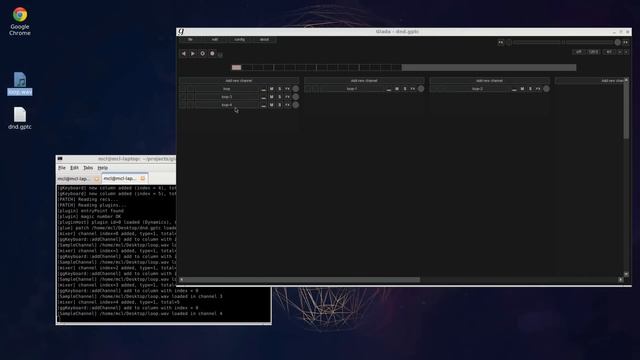This screenshot has width=640, height=360.
Task: Open channel mode menu for loop
Action: 263,89
